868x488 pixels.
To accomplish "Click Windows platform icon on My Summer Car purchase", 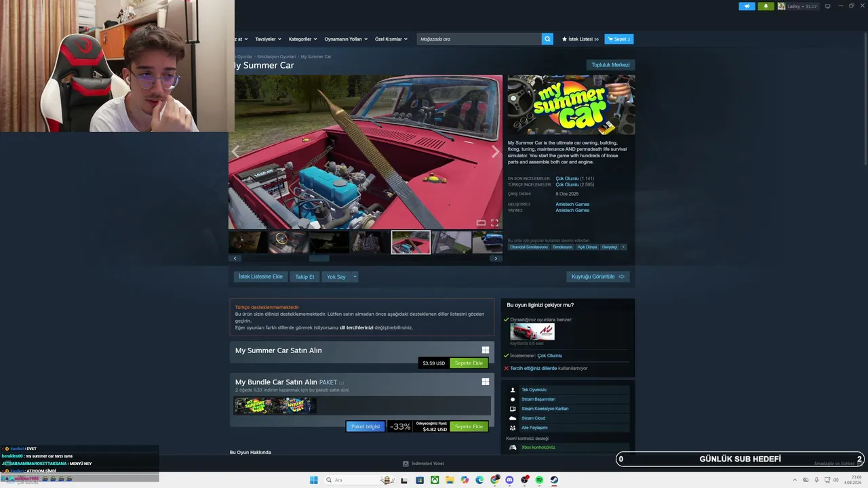I will pos(486,350).
